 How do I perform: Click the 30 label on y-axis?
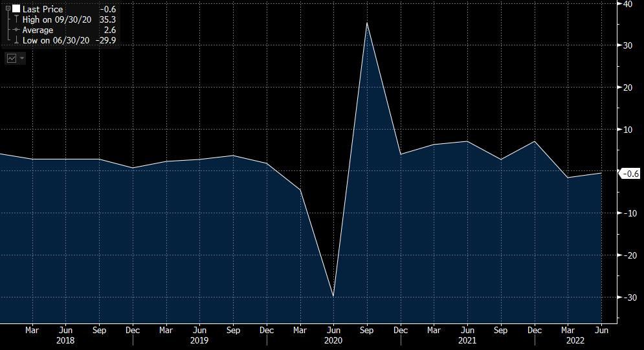click(628, 45)
